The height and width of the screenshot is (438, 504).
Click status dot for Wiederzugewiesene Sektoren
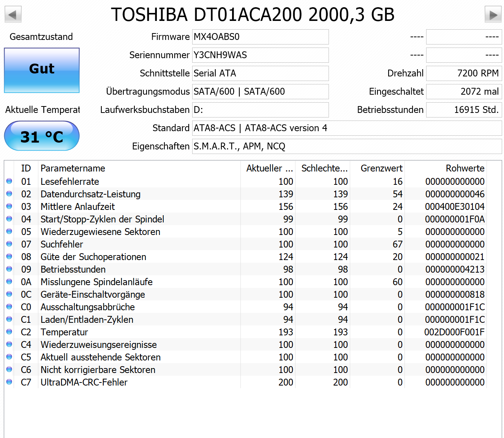9,231
